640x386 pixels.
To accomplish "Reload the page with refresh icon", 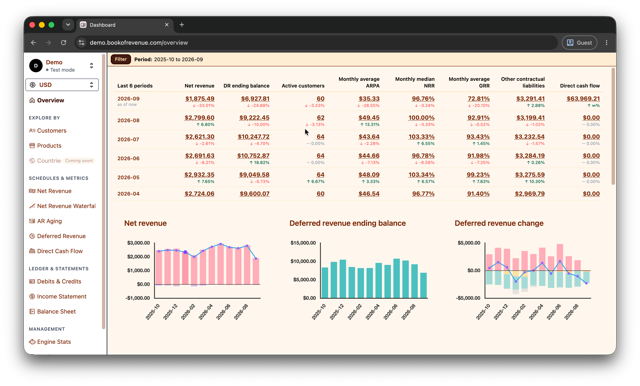I will tap(63, 42).
